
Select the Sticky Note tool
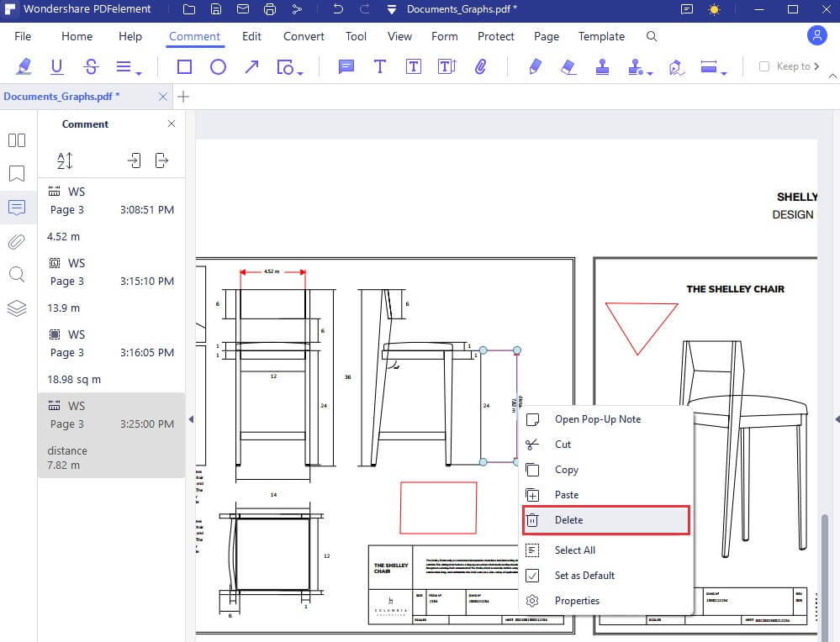(x=346, y=66)
